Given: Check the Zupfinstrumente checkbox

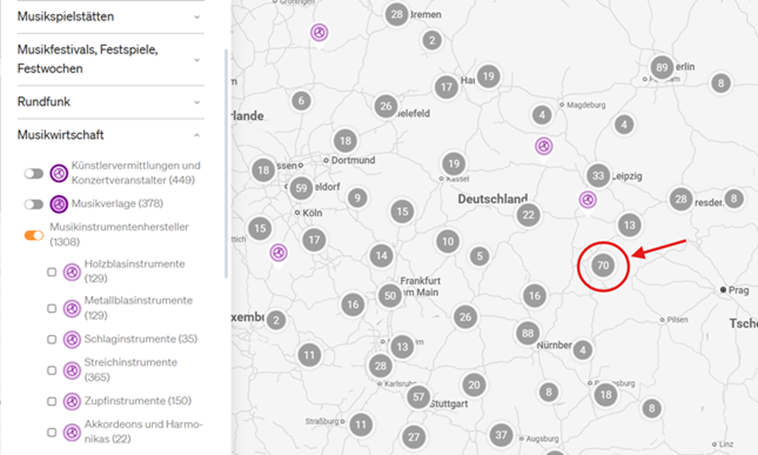Looking at the screenshot, I should click(52, 401).
